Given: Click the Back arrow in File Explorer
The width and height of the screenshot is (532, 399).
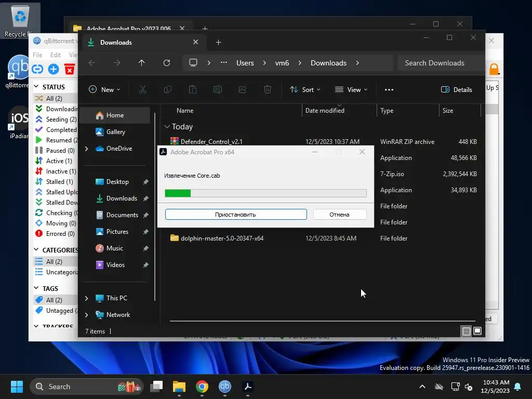Looking at the screenshot, I should pyautogui.click(x=92, y=63).
